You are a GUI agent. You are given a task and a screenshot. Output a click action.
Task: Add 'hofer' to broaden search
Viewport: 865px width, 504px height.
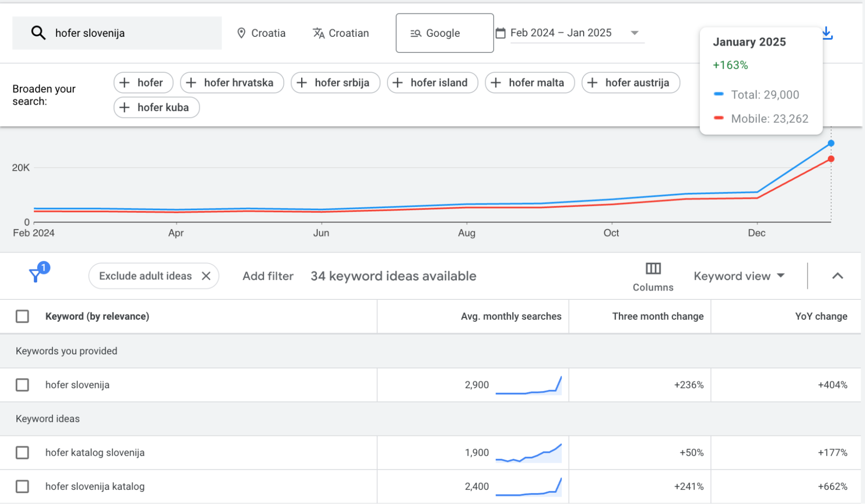coord(143,83)
